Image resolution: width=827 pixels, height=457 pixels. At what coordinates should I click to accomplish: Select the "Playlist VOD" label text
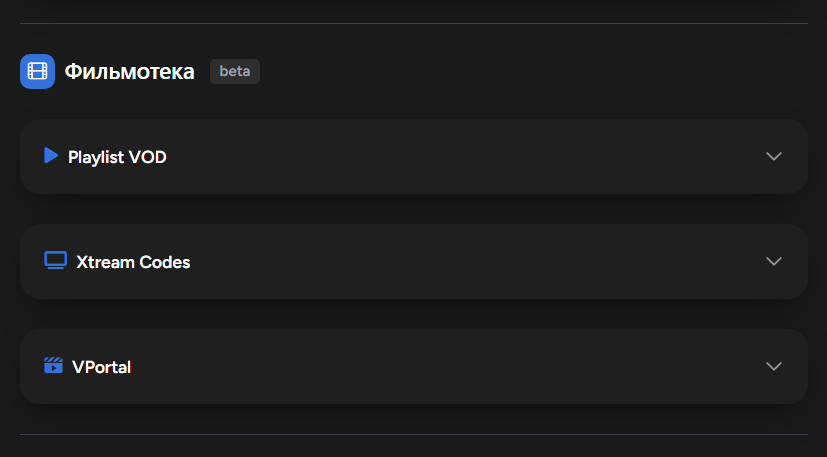click(117, 157)
